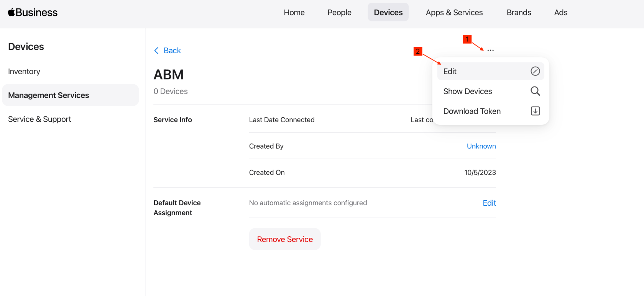Click the Last Date Connected label

point(282,120)
